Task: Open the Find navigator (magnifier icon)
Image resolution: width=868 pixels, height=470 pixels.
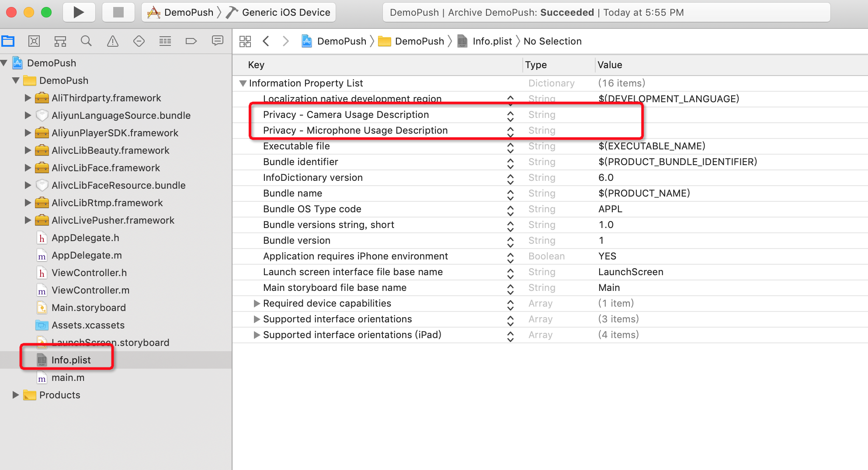Action: point(87,41)
